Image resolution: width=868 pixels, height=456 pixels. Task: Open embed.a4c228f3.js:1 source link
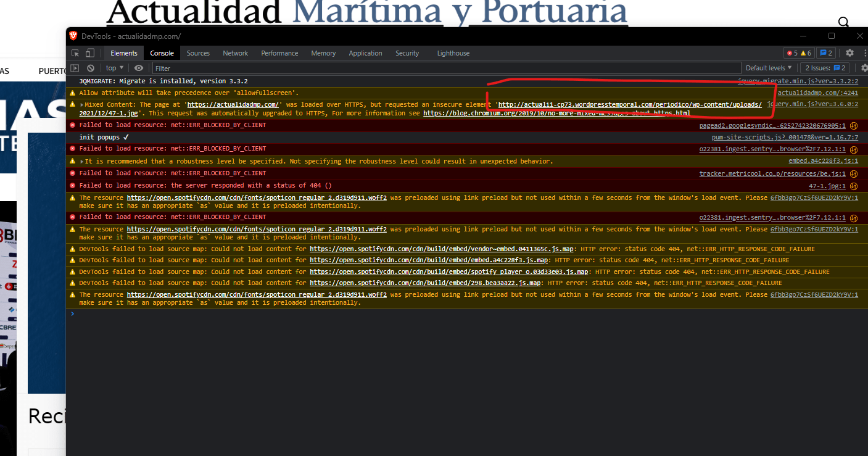(823, 161)
